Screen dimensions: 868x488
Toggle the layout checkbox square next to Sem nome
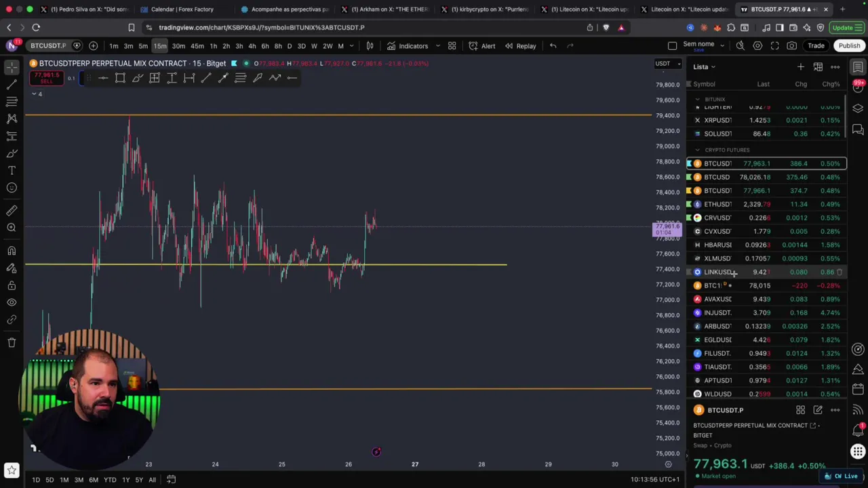(672, 45)
